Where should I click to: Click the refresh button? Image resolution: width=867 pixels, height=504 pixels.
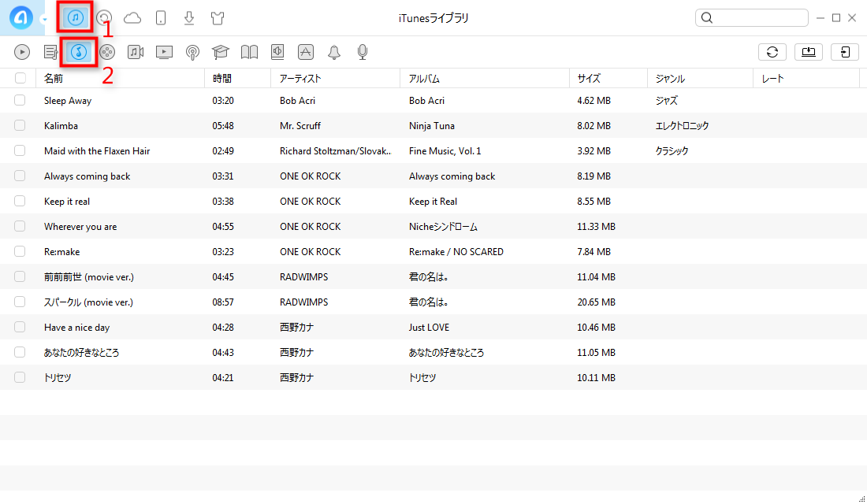772,52
